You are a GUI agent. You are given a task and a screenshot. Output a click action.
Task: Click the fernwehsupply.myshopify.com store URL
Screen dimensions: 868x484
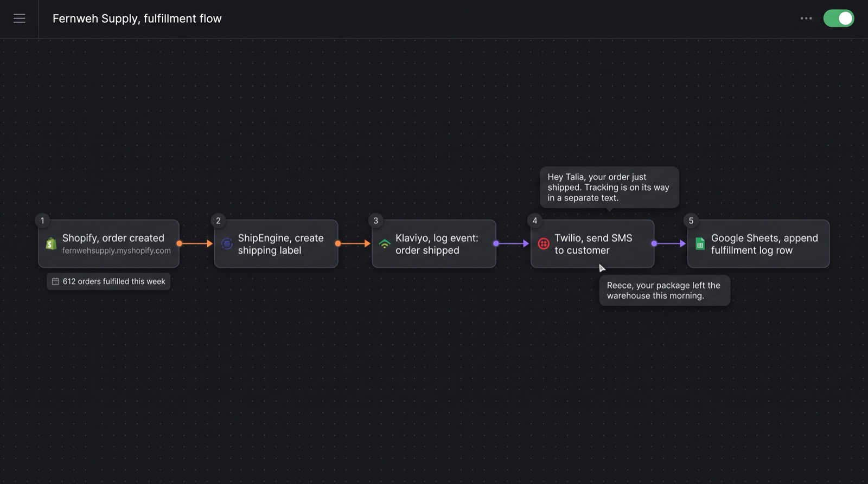[116, 251]
